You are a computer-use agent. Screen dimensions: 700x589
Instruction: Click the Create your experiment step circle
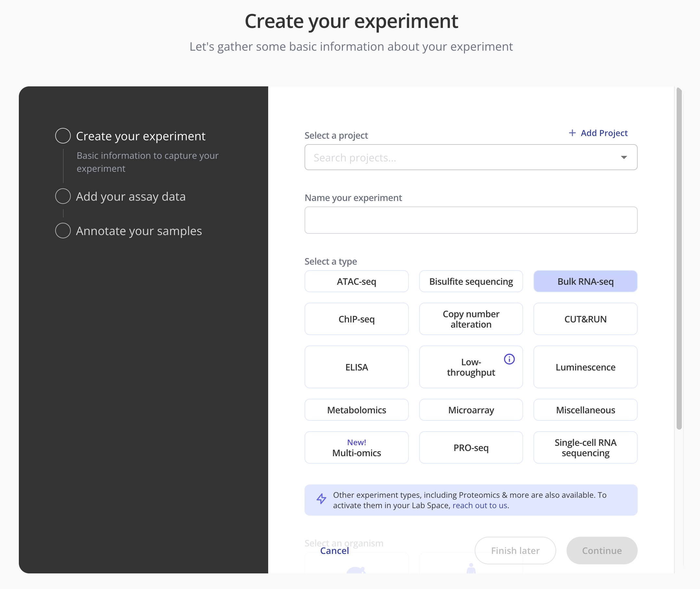click(x=63, y=136)
